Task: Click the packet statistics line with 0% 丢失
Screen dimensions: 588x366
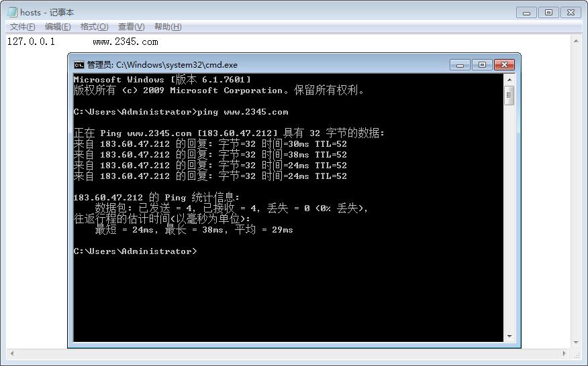Action: [x=232, y=208]
